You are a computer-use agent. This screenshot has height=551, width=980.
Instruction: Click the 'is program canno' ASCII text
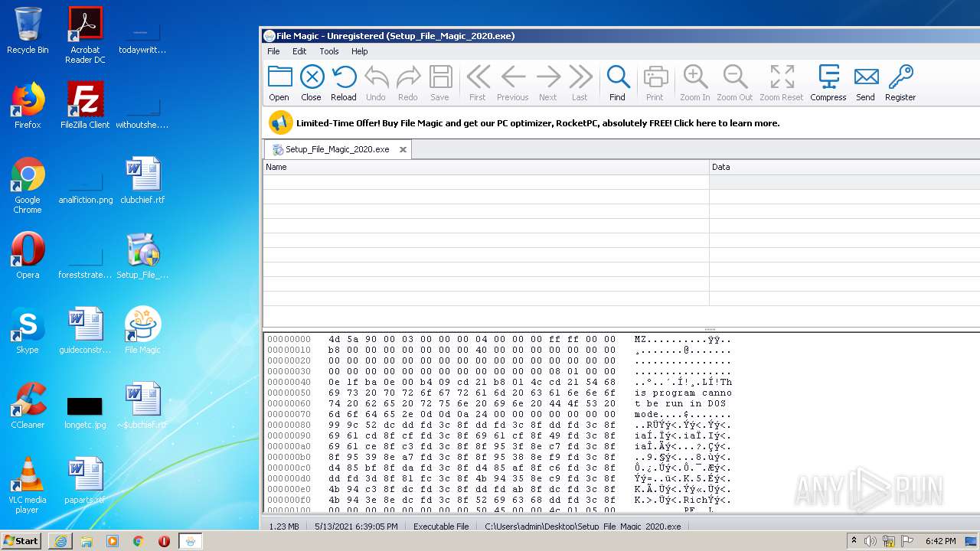click(x=683, y=393)
